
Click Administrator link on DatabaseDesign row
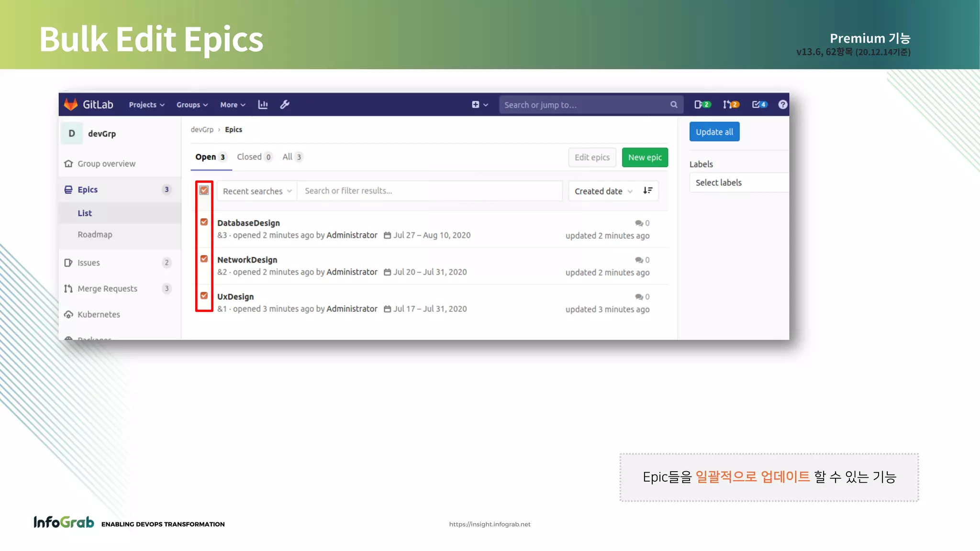(x=352, y=235)
